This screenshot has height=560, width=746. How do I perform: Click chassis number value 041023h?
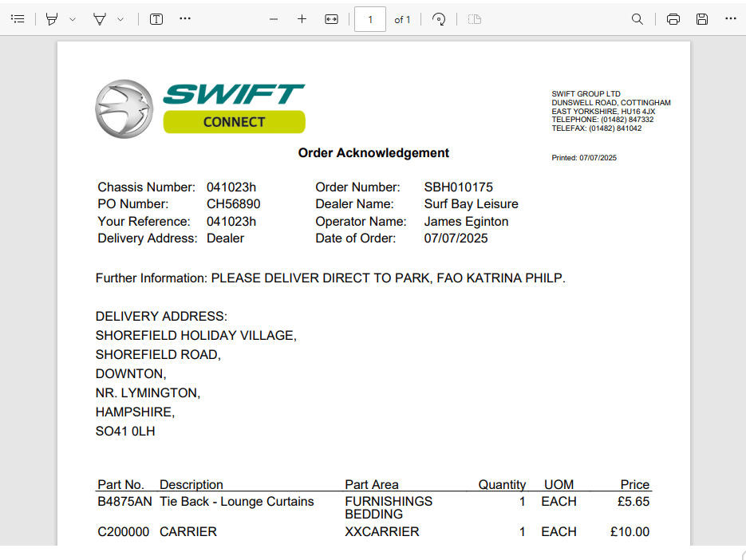click(231, 187)
